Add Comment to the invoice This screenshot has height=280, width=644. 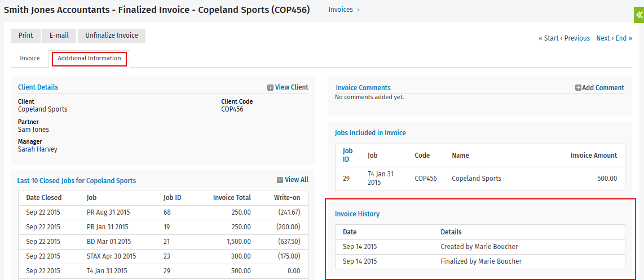(603, 87)
